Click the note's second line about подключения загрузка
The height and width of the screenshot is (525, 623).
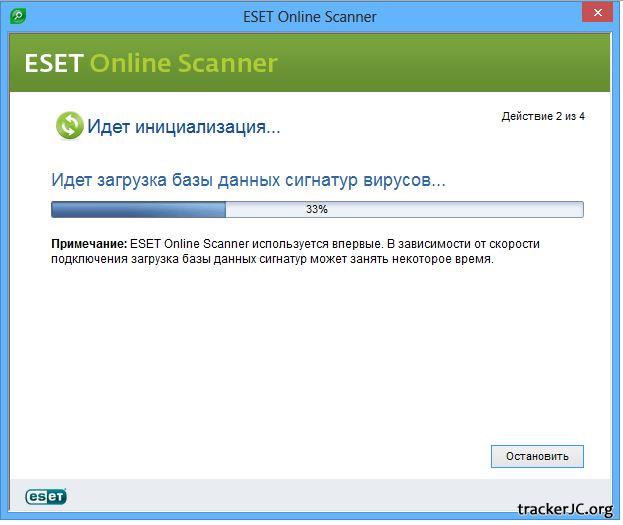tap(272, 259)
